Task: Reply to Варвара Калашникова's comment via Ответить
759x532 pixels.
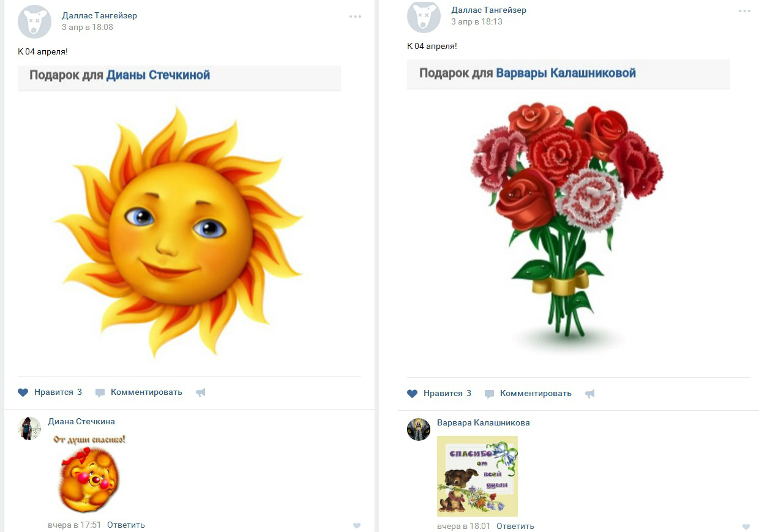Action: tap(515, 526)
